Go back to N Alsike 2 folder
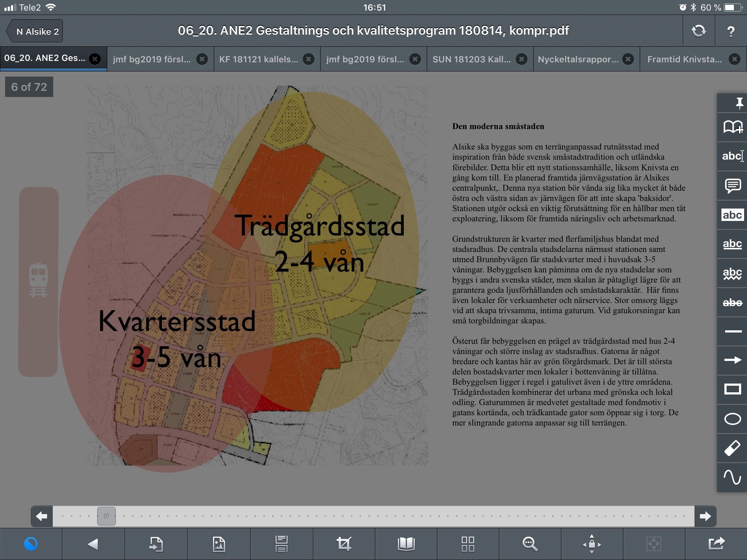Image resolution: width=747 pixels, height=560 pixels. coord(35,31)
